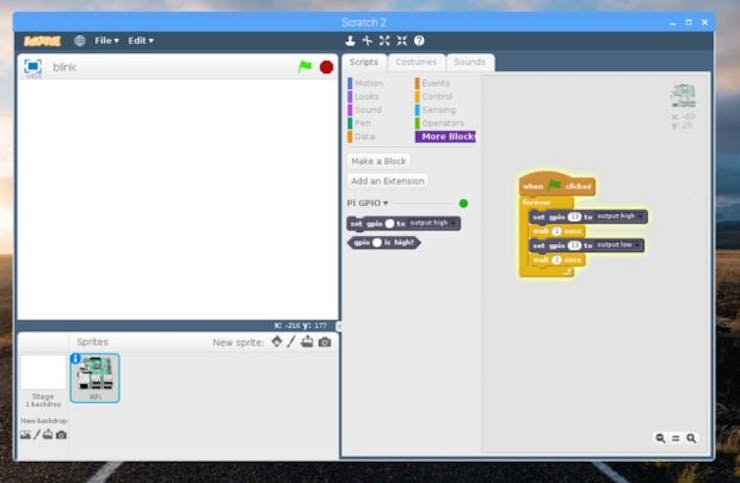Select the Motion block category
740x483 pixels.
pyautogui.click(x=365, y=83)
